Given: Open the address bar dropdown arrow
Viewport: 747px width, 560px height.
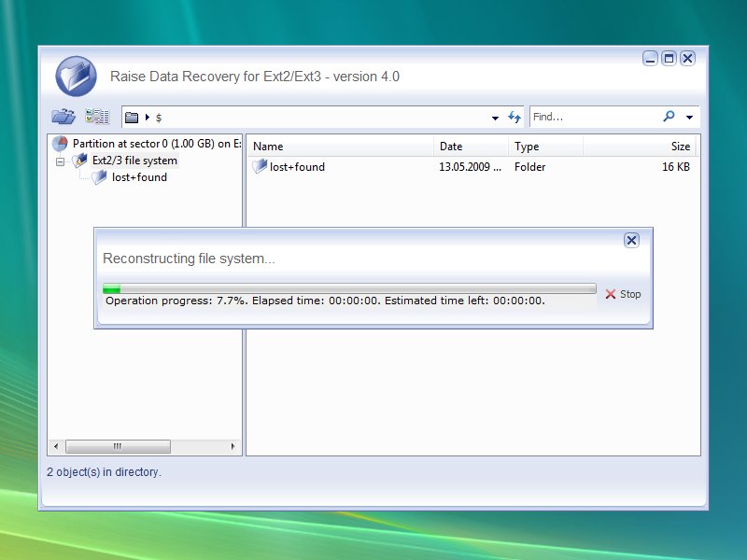Looking at the screenshot, I should coord(495,117).
